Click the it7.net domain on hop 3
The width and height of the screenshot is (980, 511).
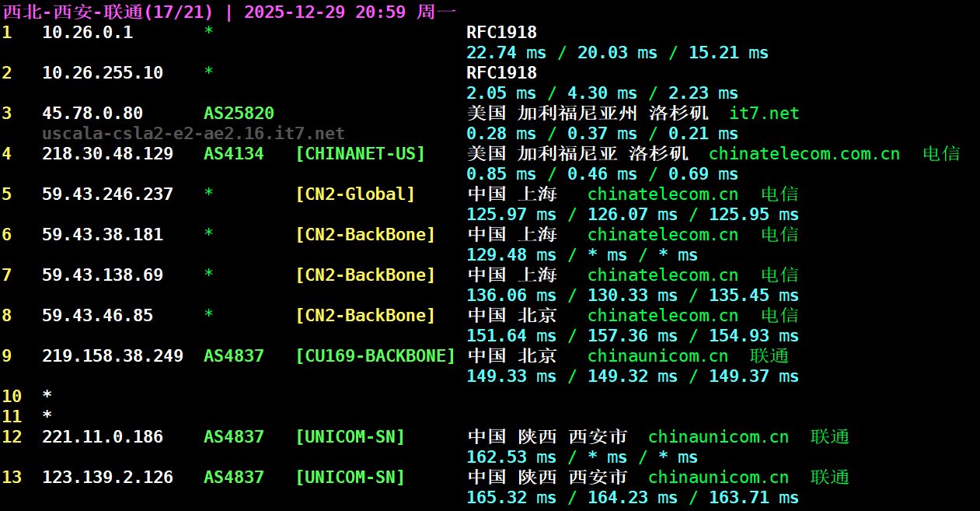(763, 114)
